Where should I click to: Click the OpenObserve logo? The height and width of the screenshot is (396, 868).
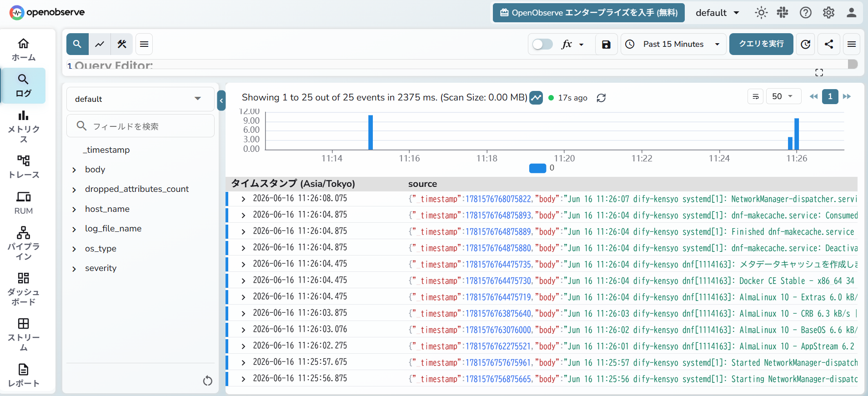(x=47, y=12)
